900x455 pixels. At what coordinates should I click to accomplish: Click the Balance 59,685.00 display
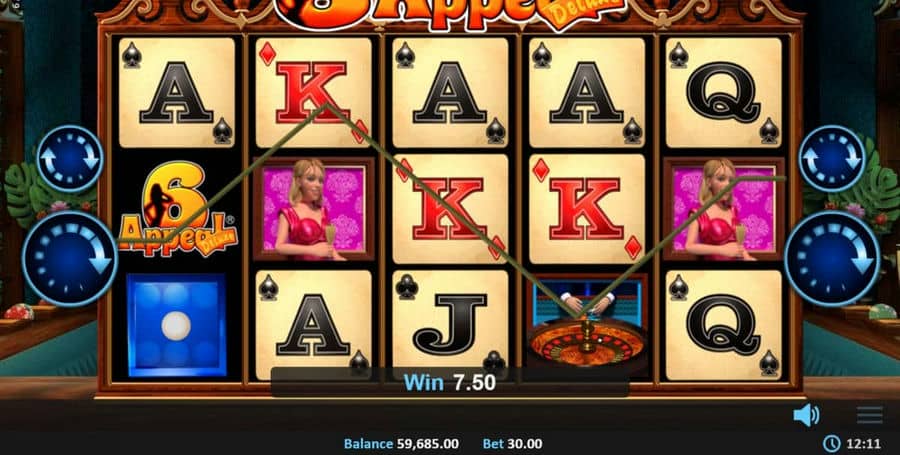click(401, 444)
